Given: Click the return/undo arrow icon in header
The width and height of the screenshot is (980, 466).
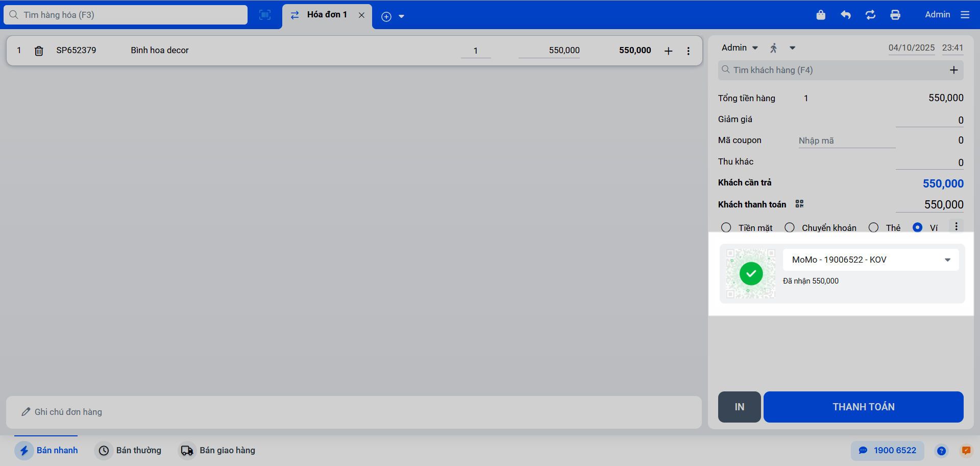Looking at the screenshot, I should [x=846, y=15].
